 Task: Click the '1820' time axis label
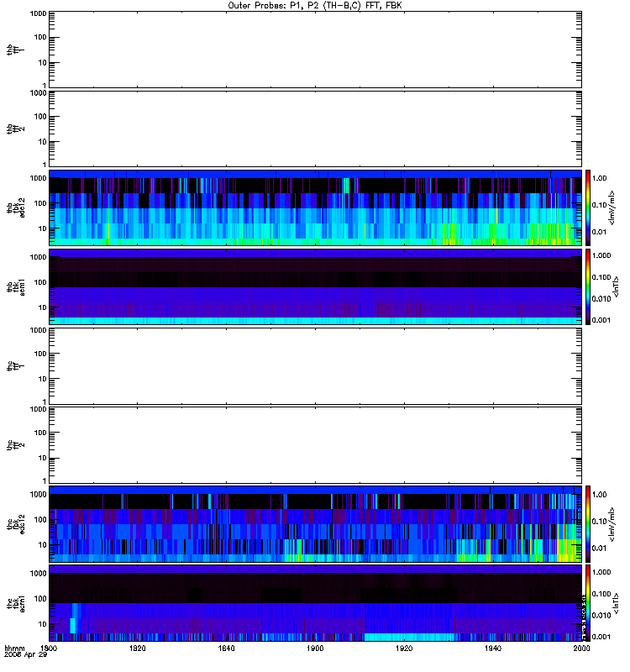coord(138,648)
